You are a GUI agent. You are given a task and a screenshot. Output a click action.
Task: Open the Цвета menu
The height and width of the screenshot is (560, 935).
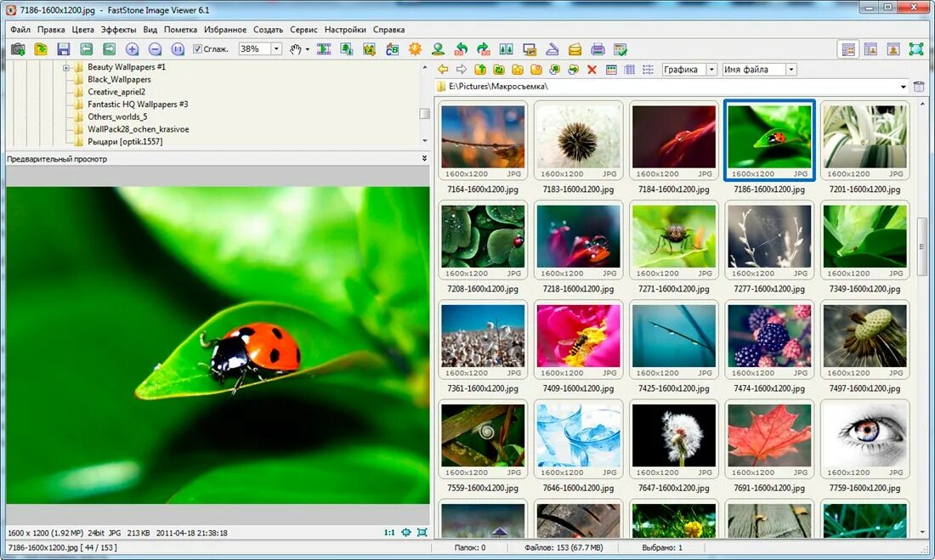tap(83, 29)
